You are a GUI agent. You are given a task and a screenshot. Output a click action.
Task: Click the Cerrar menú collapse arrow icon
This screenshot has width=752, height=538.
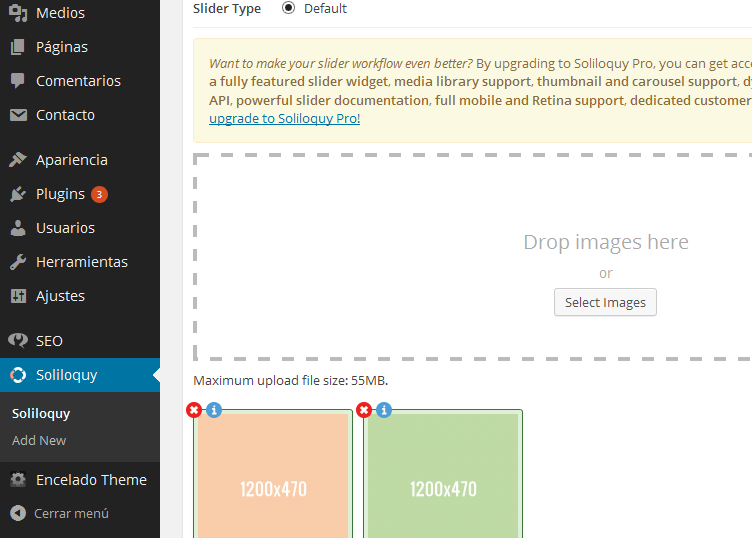(18, 513)
